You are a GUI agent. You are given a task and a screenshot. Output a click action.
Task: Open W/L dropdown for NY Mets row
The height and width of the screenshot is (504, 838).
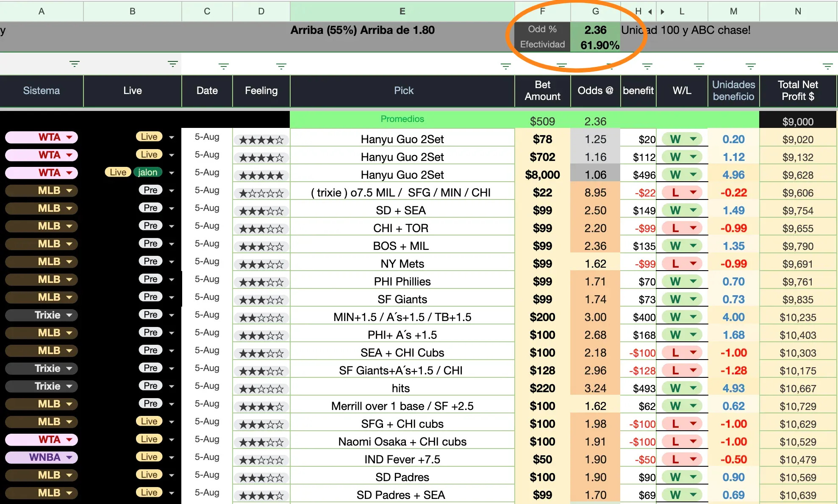coord(693,263)
